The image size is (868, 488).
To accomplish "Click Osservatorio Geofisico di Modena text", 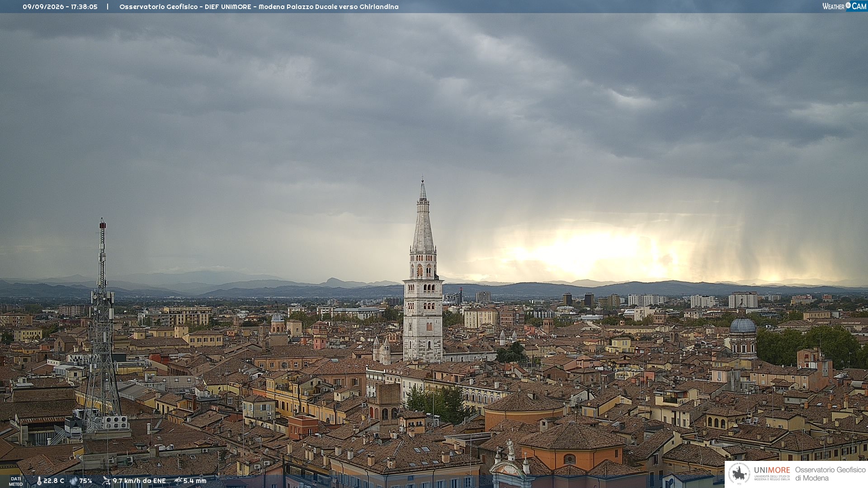I will pos(830,474).
